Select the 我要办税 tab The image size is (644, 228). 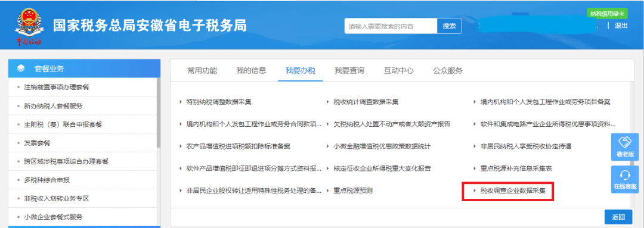300,70
